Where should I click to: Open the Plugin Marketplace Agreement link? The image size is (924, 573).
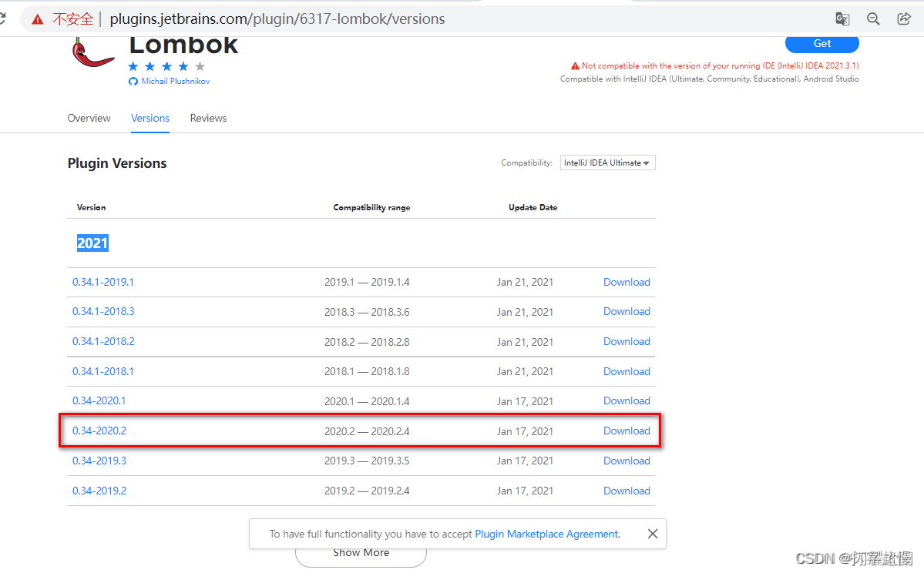[x=547, y=534]
